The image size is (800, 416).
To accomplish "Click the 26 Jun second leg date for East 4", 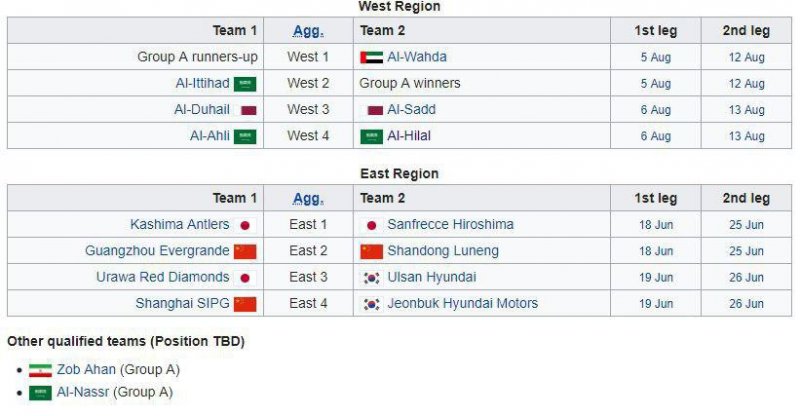I will 746,303.
